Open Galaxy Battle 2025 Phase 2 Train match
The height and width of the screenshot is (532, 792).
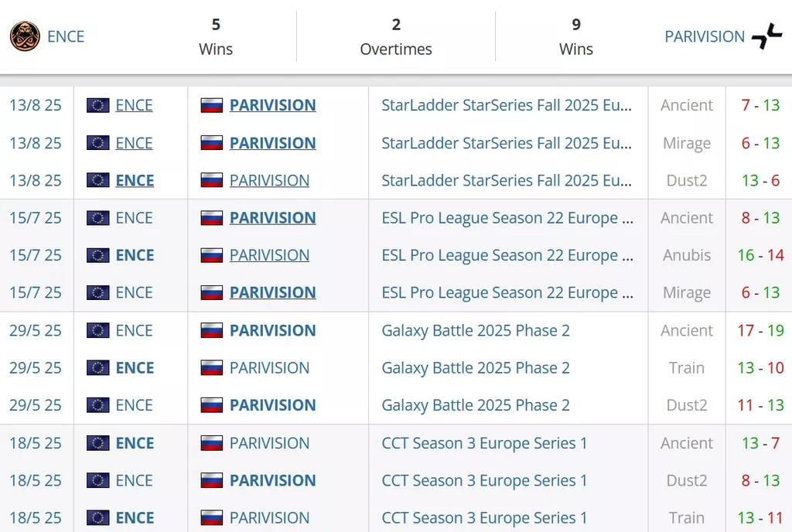click(476, 367)
